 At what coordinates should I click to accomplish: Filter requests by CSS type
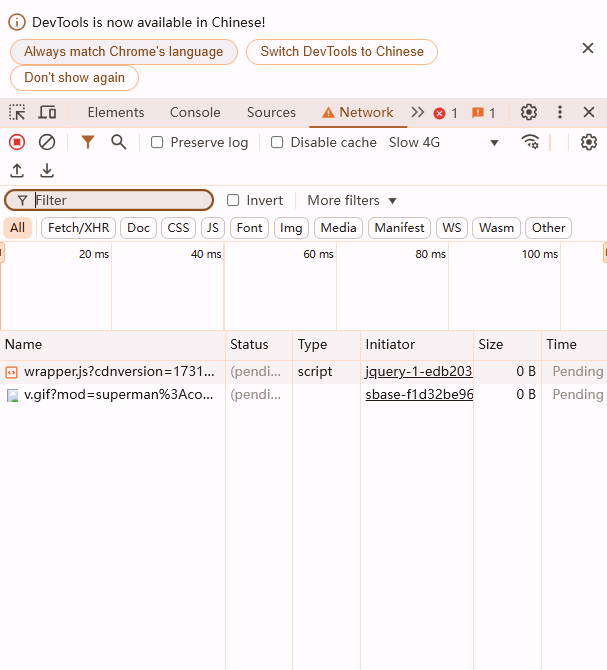point(178,228)
